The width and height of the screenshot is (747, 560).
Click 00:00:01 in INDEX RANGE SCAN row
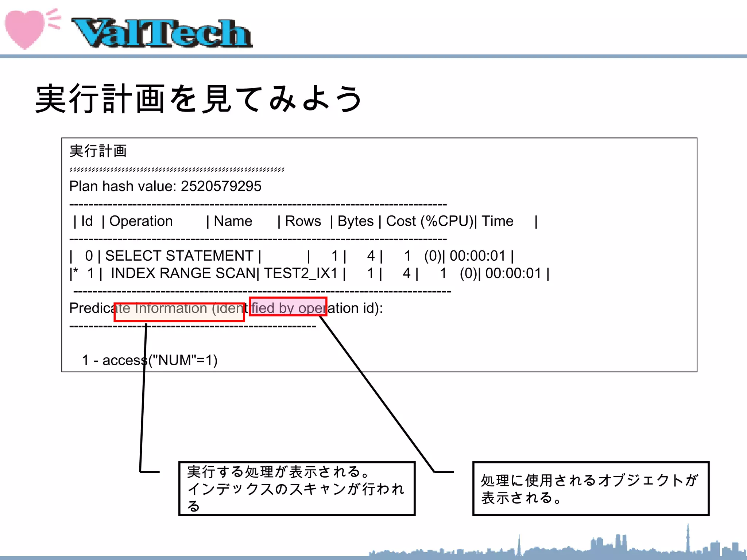513,273
